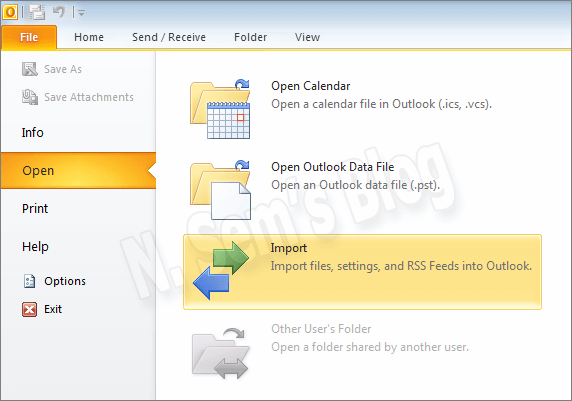Click the Open Outlook Data File icon
This screenshot has width=572, height=401.
point(220,190)
